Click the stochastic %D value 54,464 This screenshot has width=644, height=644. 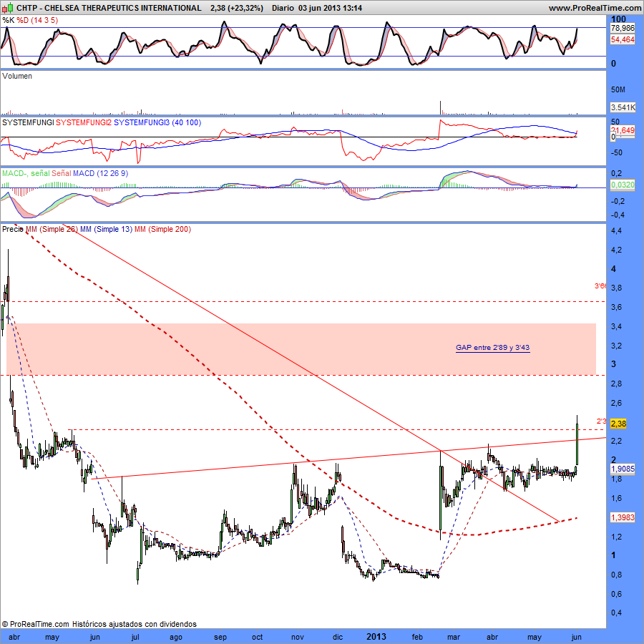click(623, 39)
